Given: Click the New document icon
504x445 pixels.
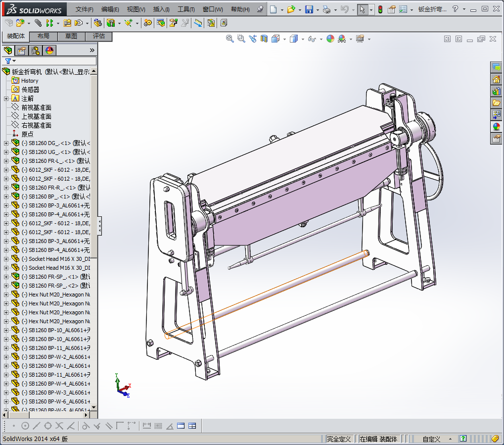Looking at the screenshot, I should 273,9.
